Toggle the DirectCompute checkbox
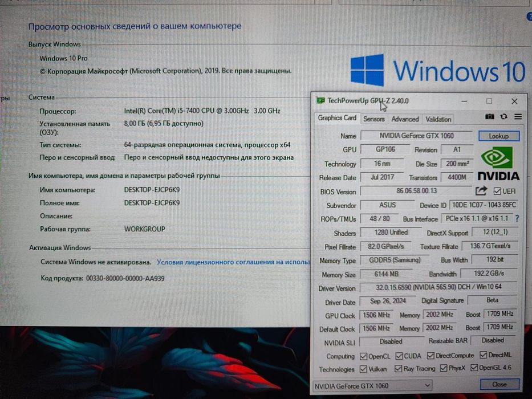The width and height of the screenshot is (532, 399). point(431,355)
